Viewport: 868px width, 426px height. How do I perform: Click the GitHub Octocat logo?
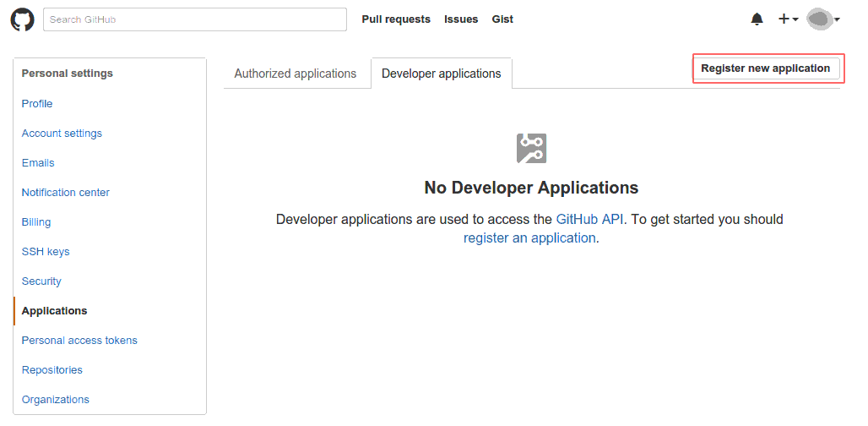tap(22, 19)
